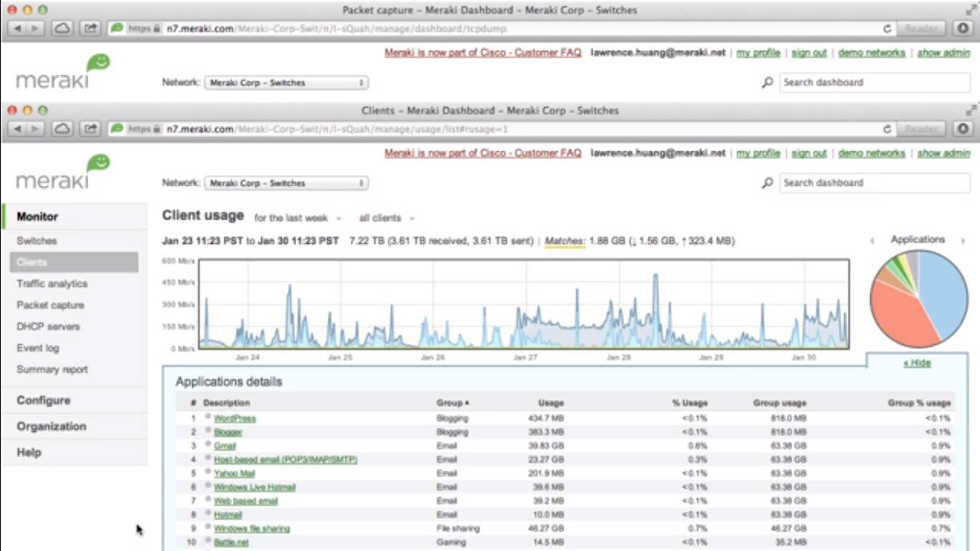Screen dimensions: 980x551
Task: Click the share icon in Clients window toolbar
Action: click(x=90, y=128)
